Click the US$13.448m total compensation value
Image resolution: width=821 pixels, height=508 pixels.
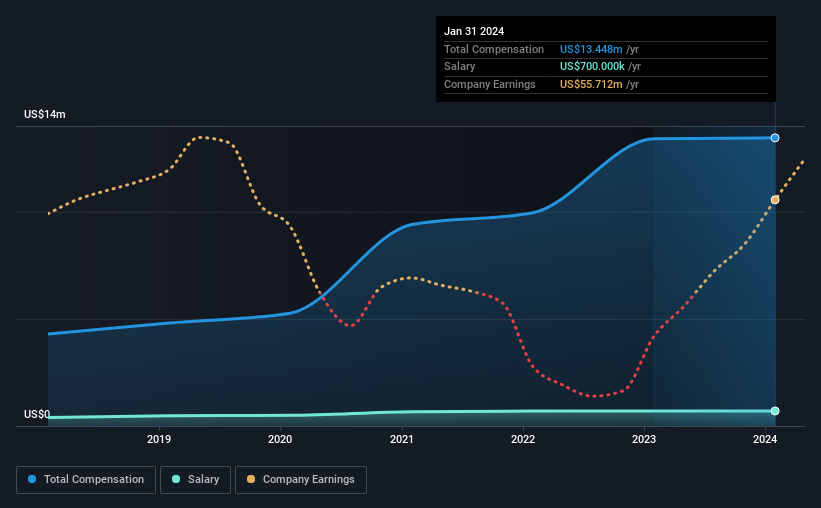pos(591,49)
